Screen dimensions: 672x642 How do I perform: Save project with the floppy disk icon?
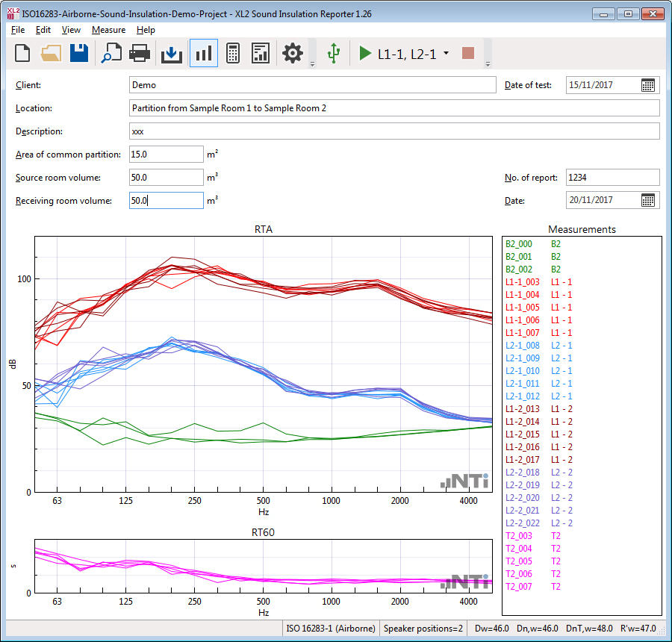point(79,53)
